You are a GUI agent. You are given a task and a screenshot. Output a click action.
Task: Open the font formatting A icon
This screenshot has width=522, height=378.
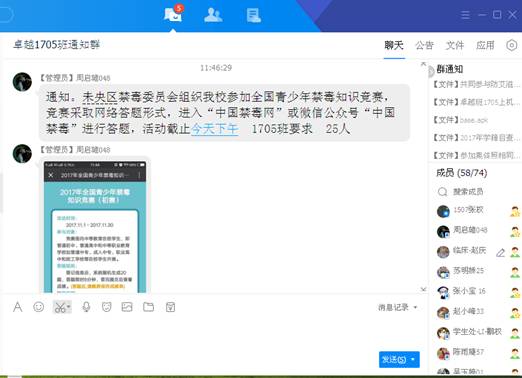(18, 307)
